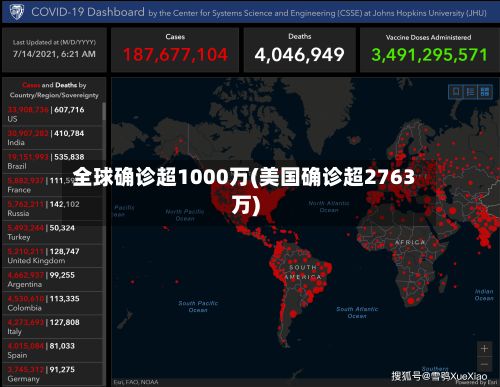Open the map legend list icon

tap(470, 92)
